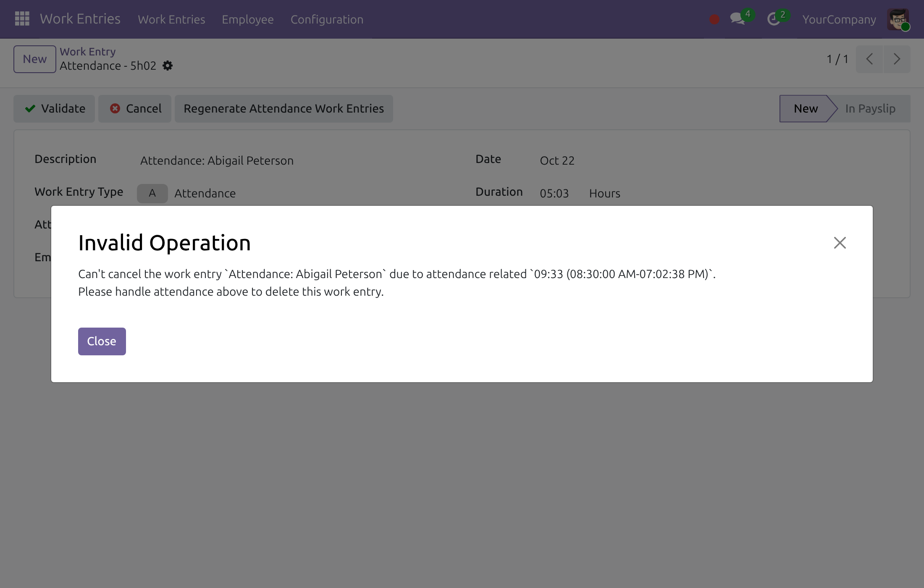
Task: Click the Cancel work entry button
Action: point(135,109)
